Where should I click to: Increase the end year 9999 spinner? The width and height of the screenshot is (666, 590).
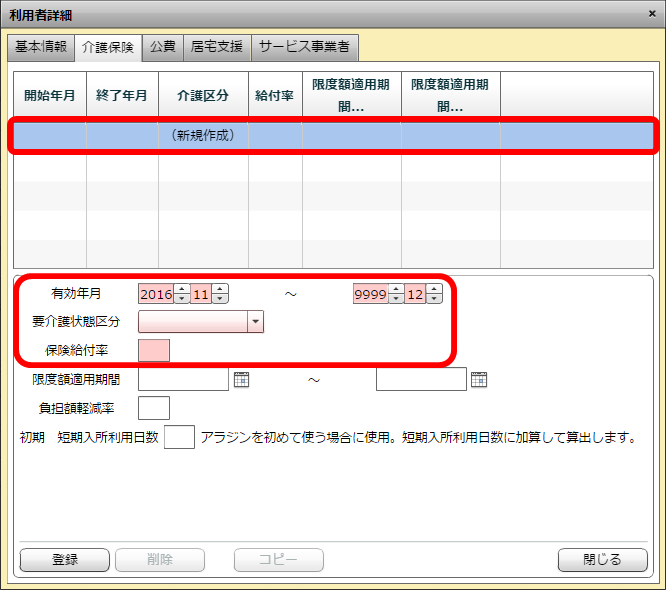395,289
